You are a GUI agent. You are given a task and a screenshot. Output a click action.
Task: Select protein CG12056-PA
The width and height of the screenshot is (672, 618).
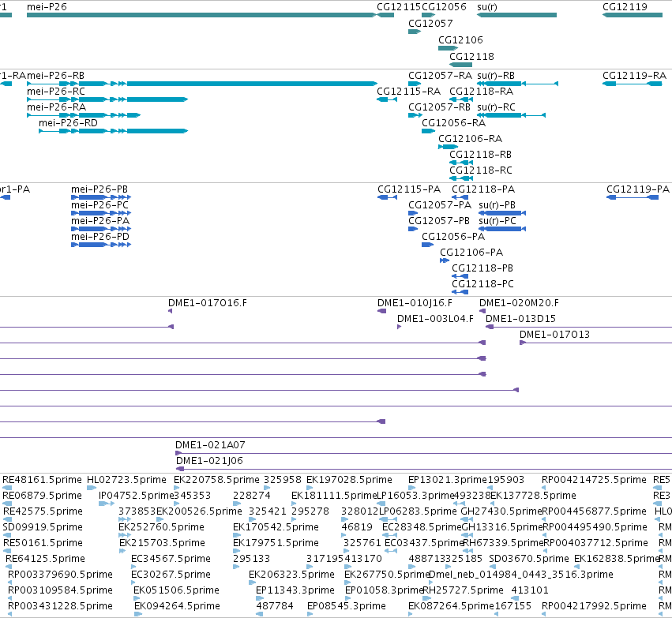[x=427, y=245]
